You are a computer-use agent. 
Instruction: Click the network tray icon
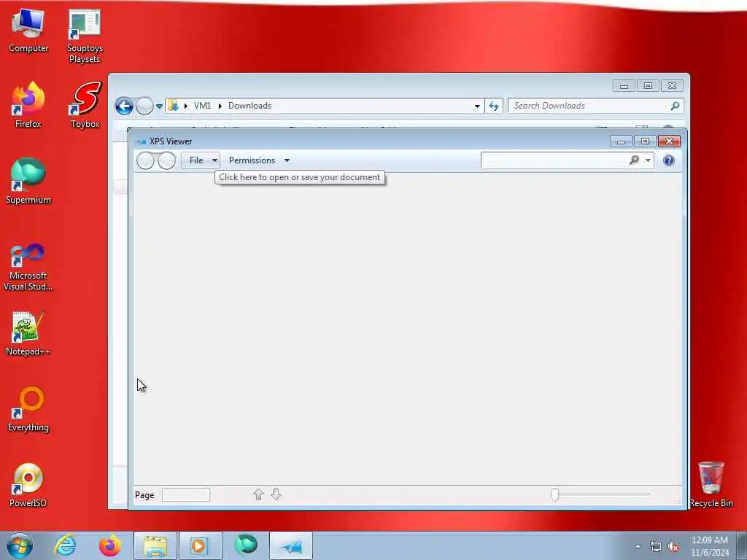click(x=656, y=547)
